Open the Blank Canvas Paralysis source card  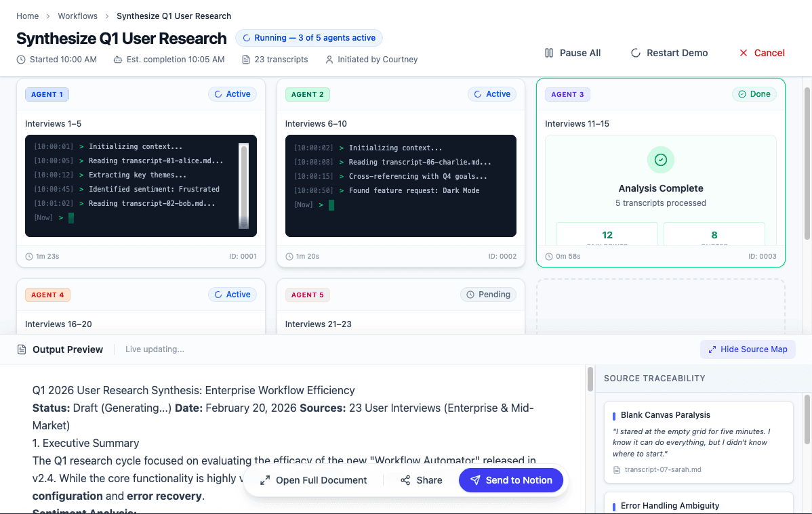pos(699,442)
